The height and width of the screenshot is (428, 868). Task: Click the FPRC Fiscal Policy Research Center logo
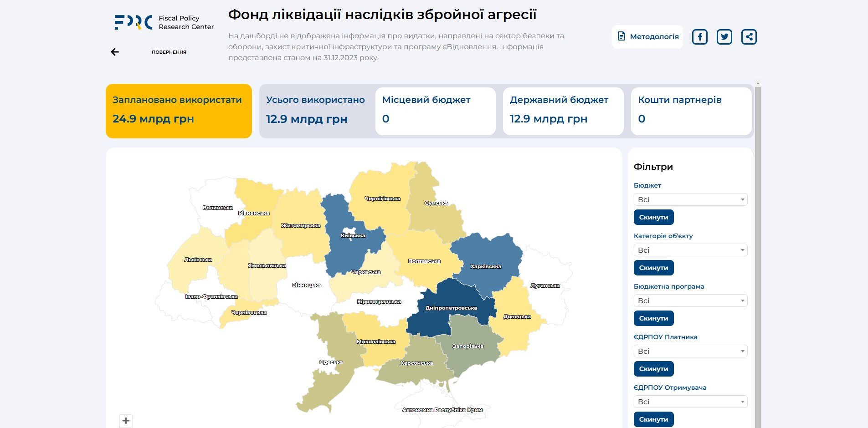tap(164, 22)
